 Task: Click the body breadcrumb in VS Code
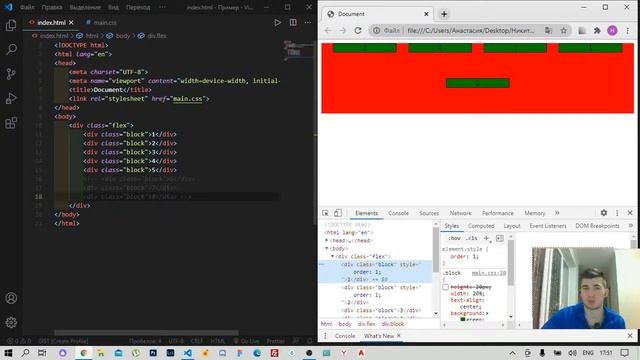[122, 36]
